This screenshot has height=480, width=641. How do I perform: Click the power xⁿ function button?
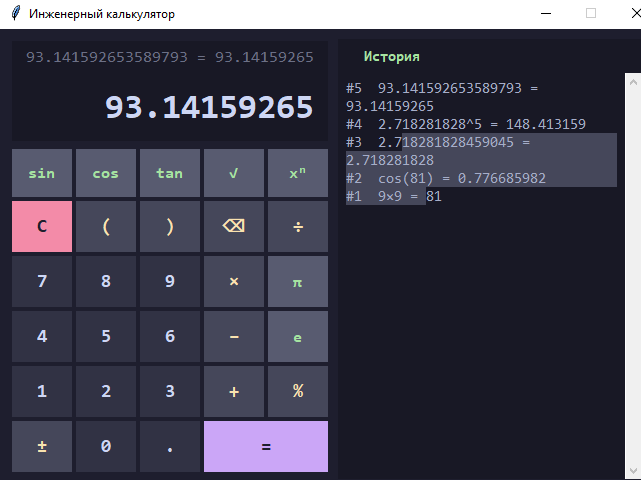point(297,173)
